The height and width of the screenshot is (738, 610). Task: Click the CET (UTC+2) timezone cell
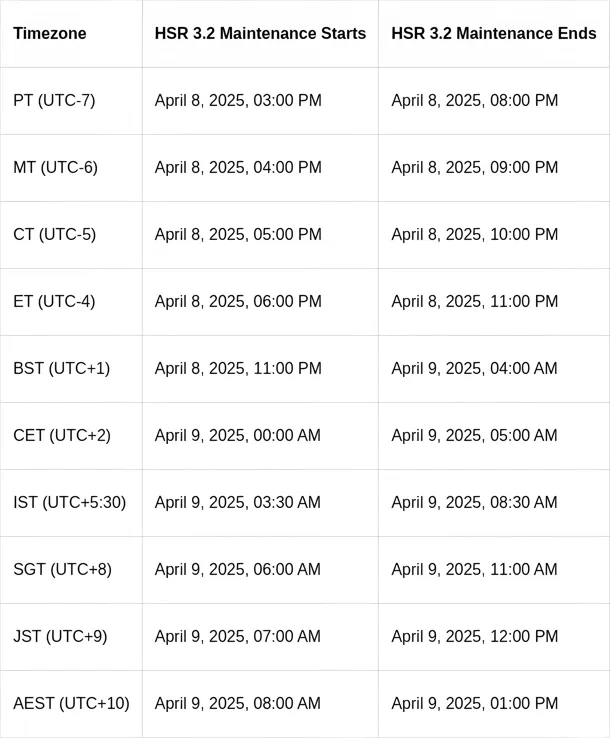(x=62, y=436)
